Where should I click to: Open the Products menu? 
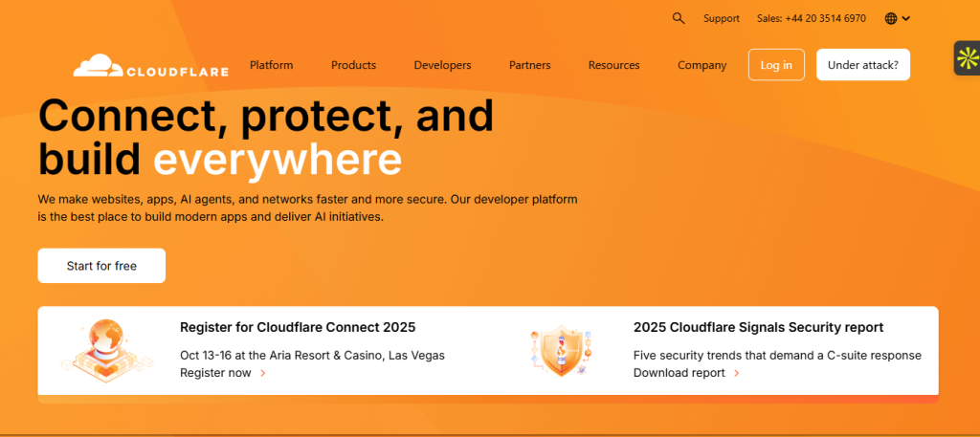pos(354,65)
